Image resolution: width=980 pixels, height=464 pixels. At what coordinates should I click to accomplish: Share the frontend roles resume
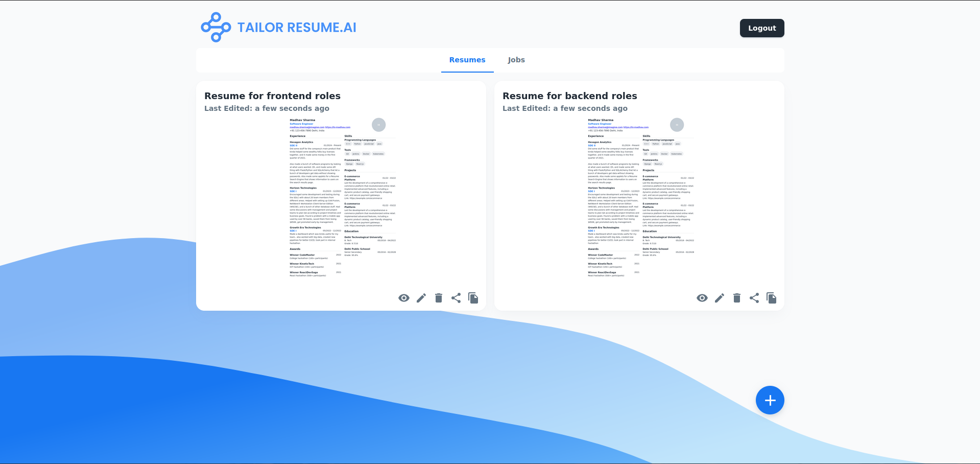click(x=456, y=298)
